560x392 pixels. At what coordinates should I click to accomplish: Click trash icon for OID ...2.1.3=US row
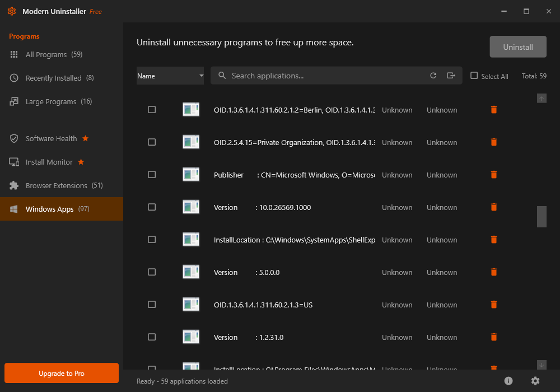[494, 305]
